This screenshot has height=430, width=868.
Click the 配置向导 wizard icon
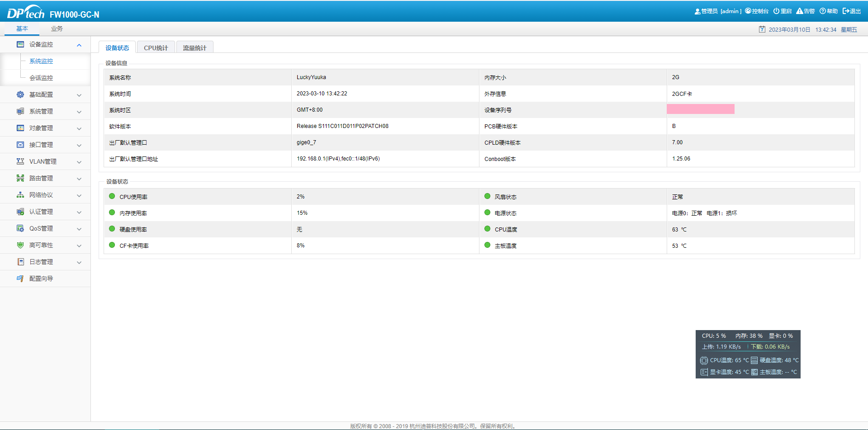[20, 279]
